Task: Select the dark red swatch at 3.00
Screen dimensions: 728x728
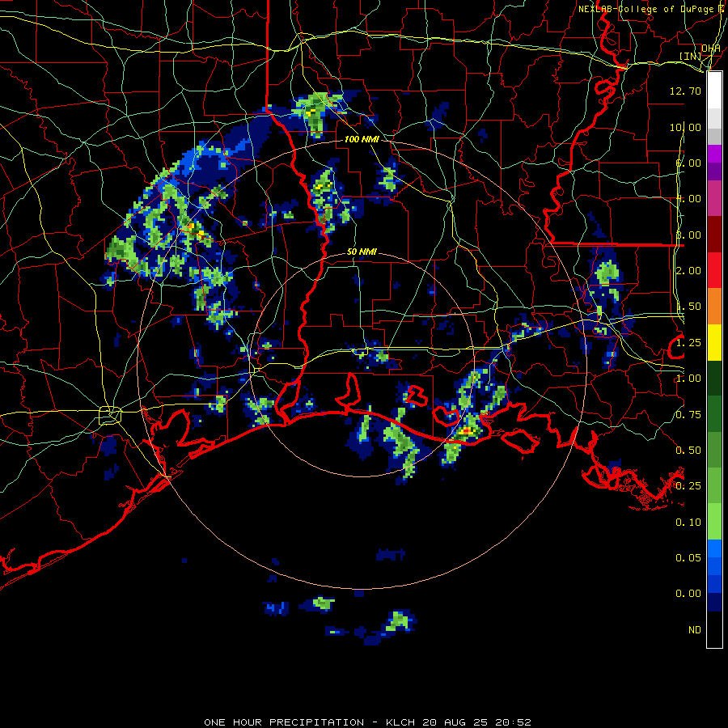Action: click(714, 235)
